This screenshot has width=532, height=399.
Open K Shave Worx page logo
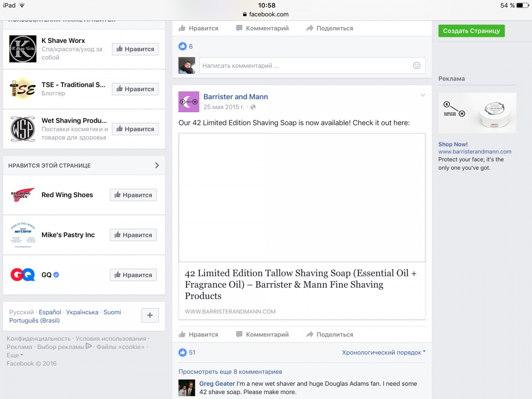coord(23,49)
